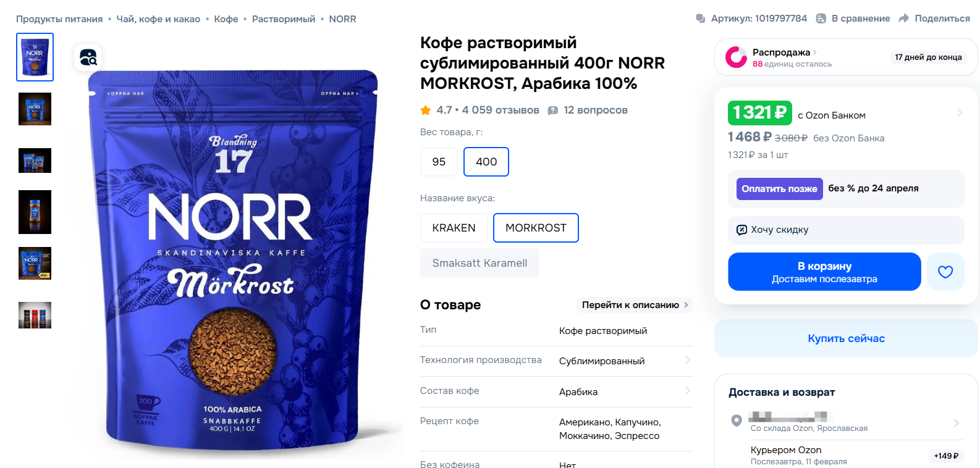
Task: Choose the Smaksatt Karamell flavor
Action: pos(479,263)
